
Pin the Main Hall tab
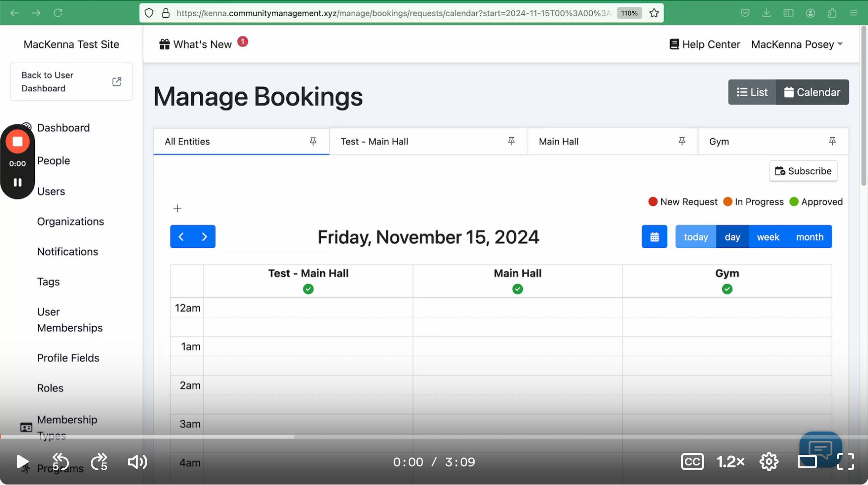tap(682, 141)
